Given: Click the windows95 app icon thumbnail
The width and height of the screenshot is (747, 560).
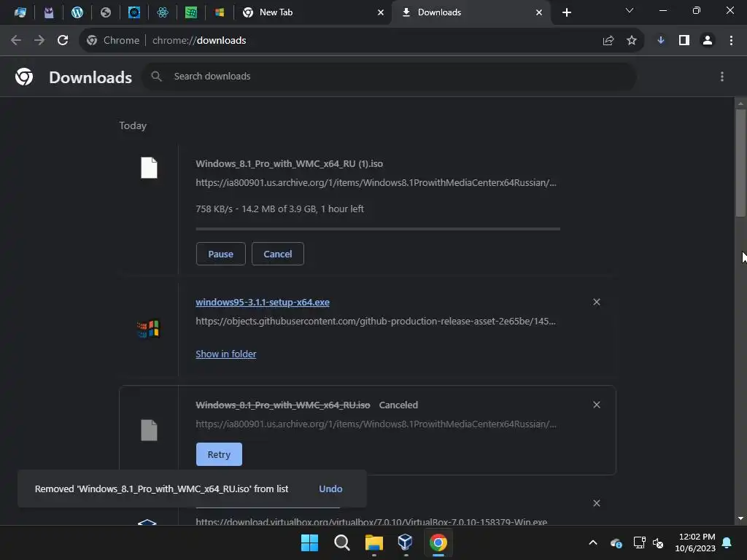Looking at the screenshot, I should pos(148,329).
